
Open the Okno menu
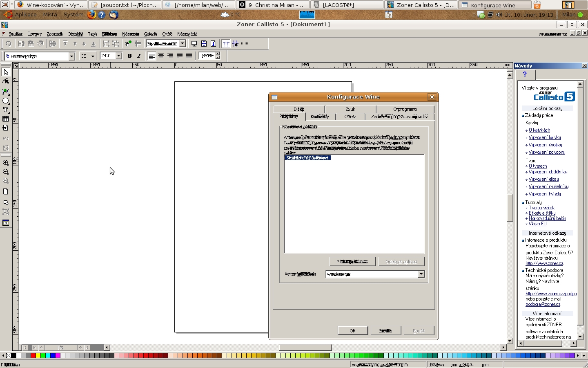(x=167, y=34)
